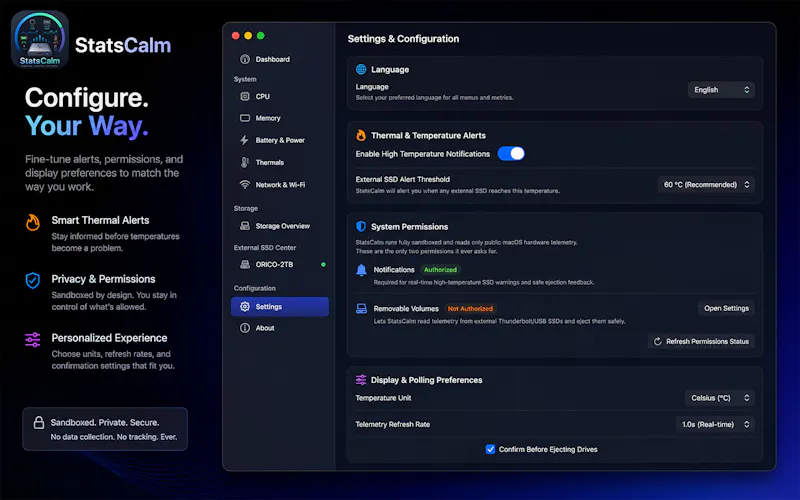
Task: Open the External SSD Alert Threshold dropdown
Action: click(706, 185)
